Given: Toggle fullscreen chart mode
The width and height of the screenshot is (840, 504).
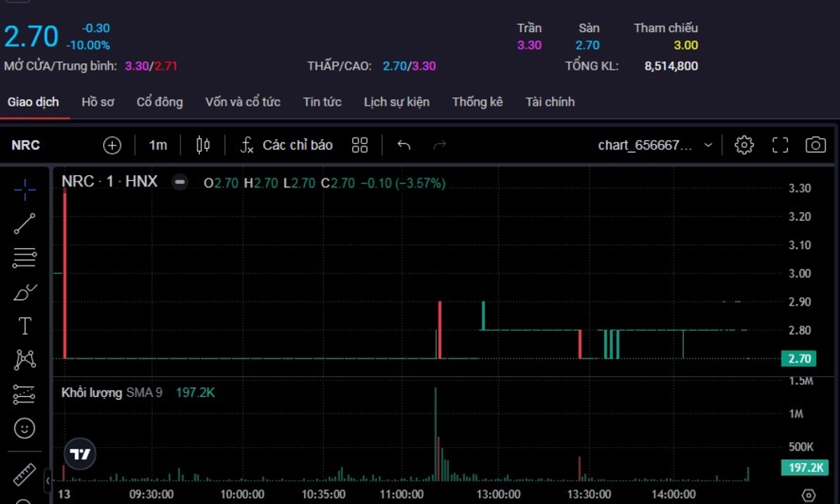Looking at the screenshot, I should [x=780, y=145].
